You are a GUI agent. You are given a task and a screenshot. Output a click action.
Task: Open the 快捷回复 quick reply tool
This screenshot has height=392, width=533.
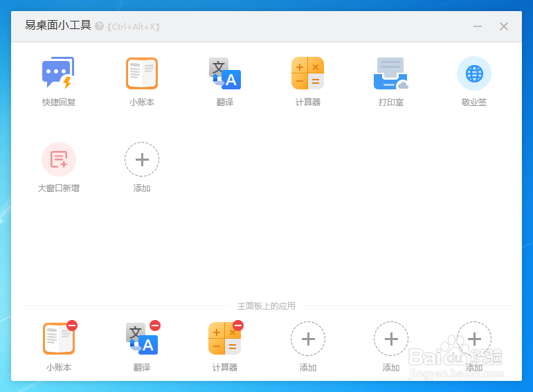click(x=58, y=73)
